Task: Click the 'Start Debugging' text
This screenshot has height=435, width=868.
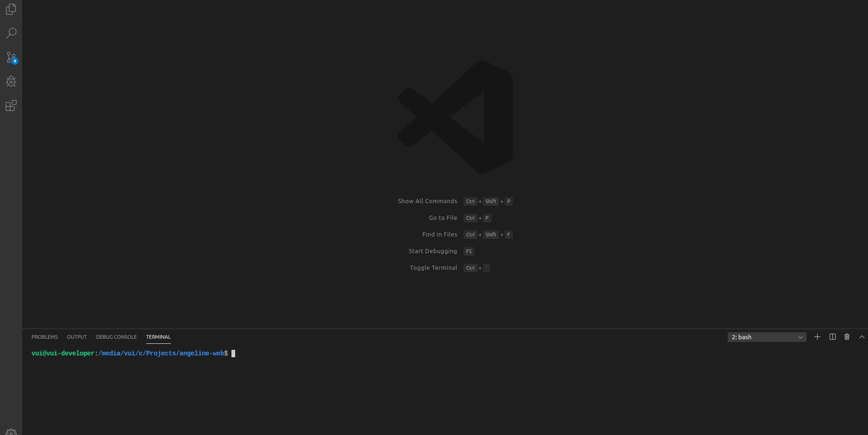Action: (433, 251)
